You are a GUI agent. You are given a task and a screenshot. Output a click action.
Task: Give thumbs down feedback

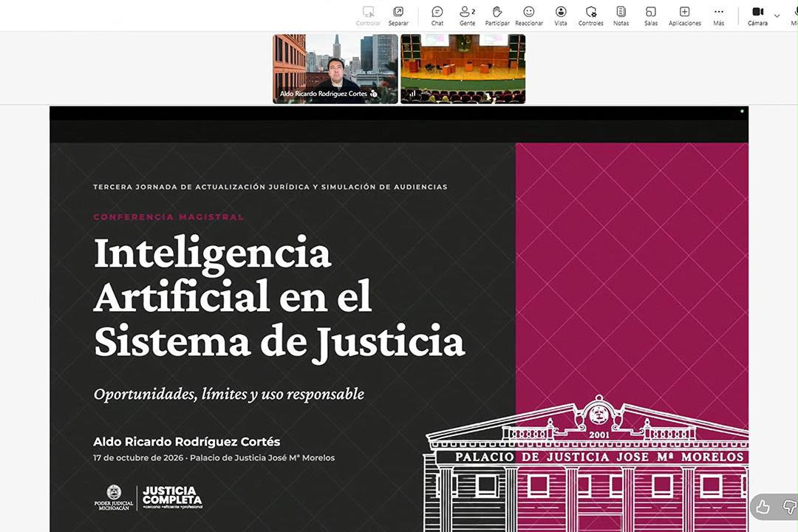790,507
